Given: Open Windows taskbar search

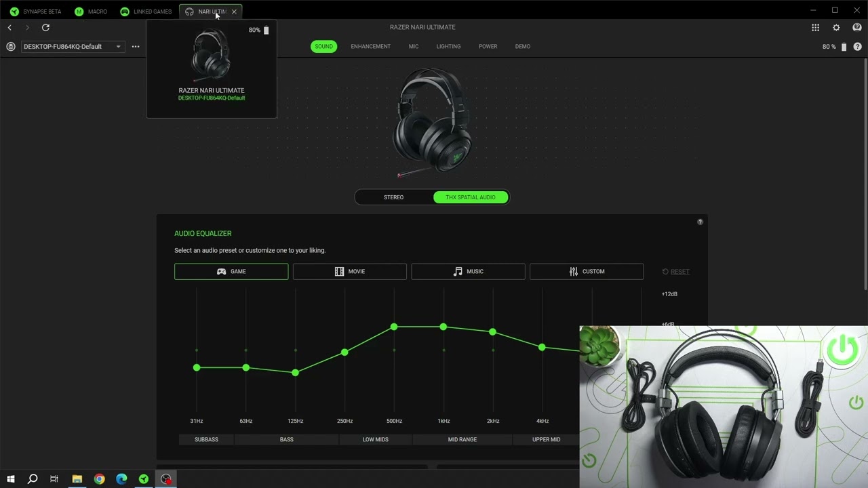Looking at the screenshot, I should tap(32, 479).
